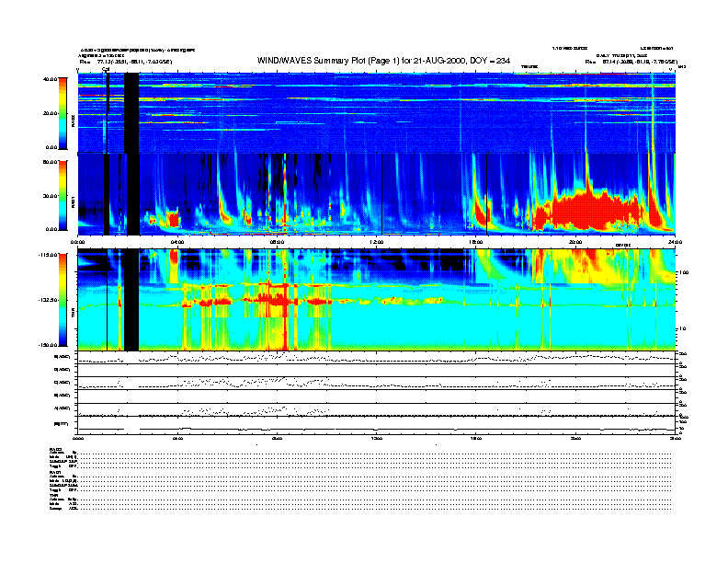This screenshot has height=563, width=728.
Task: Click 08:00 on the spectrogram time axis
Action: 277,242
